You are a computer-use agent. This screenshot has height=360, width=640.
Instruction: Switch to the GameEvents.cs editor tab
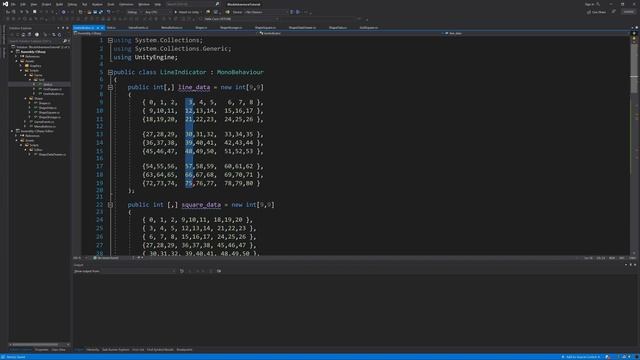coord(138,28)
